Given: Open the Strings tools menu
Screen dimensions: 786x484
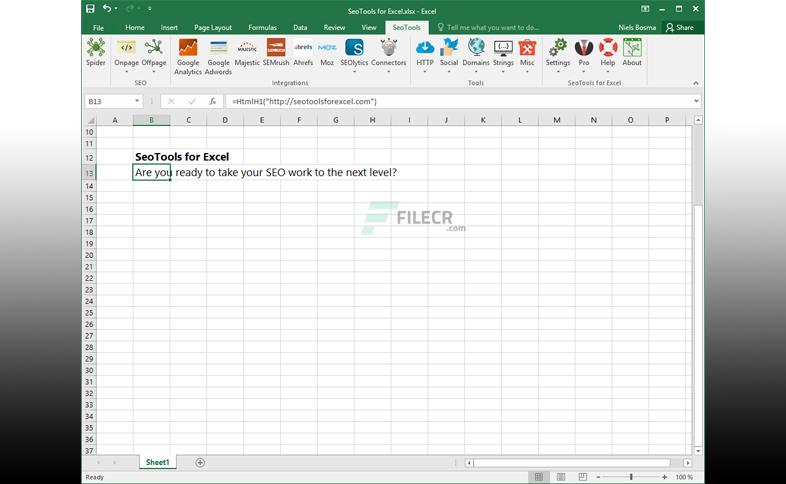Looking at the screenshot, I should point(503,56).
